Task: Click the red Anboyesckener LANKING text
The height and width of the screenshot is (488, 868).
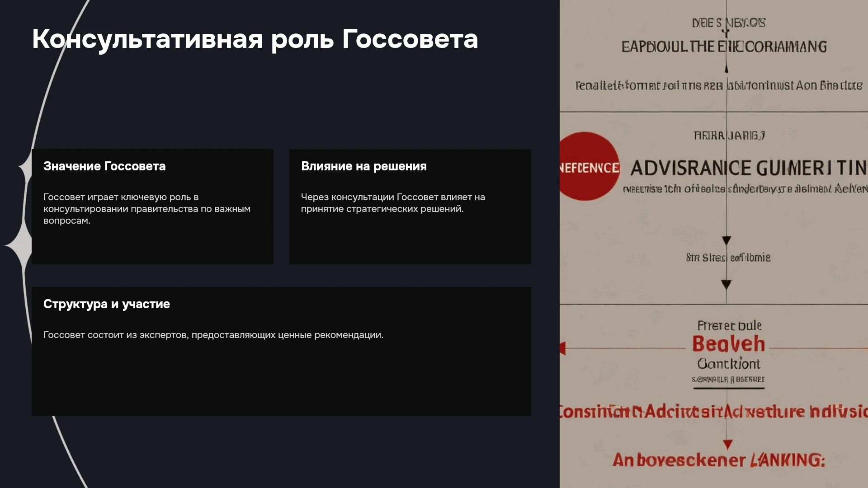Action: [x=719, y=460]
